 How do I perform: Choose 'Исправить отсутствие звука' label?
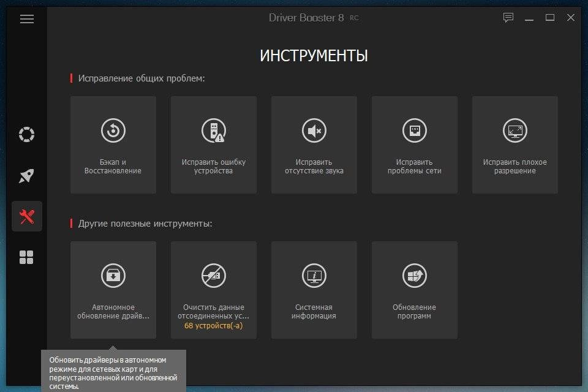pyautogui.click(x=314, y=166)
